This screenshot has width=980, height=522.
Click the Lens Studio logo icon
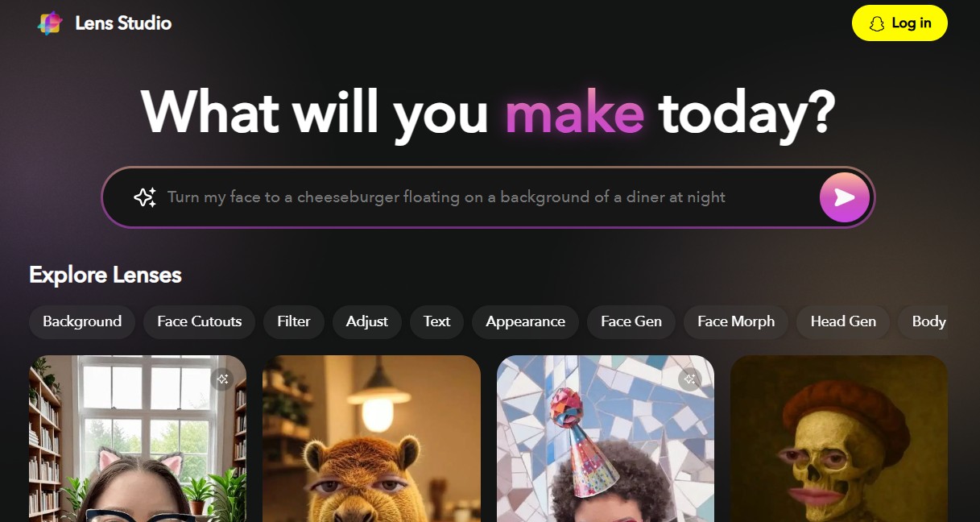pyautogui.click(x=50, y=23)
